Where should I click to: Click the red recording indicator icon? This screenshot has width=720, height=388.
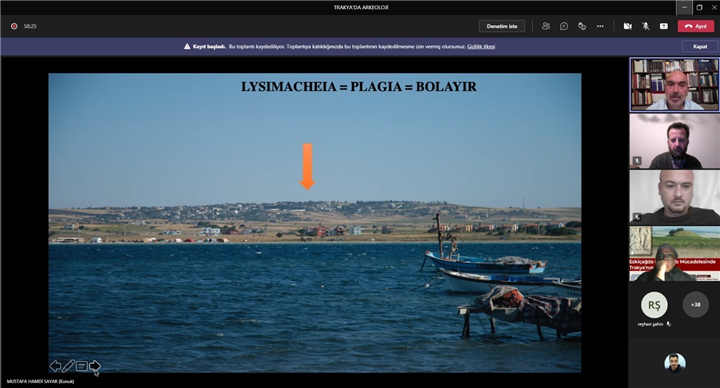pyautogui.click(x=14, y=26)
